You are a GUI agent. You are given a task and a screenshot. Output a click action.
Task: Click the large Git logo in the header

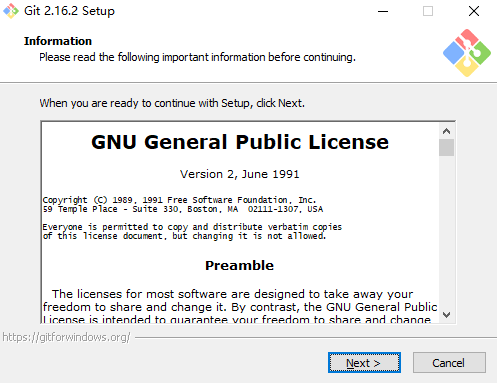(x=467, y=53)
